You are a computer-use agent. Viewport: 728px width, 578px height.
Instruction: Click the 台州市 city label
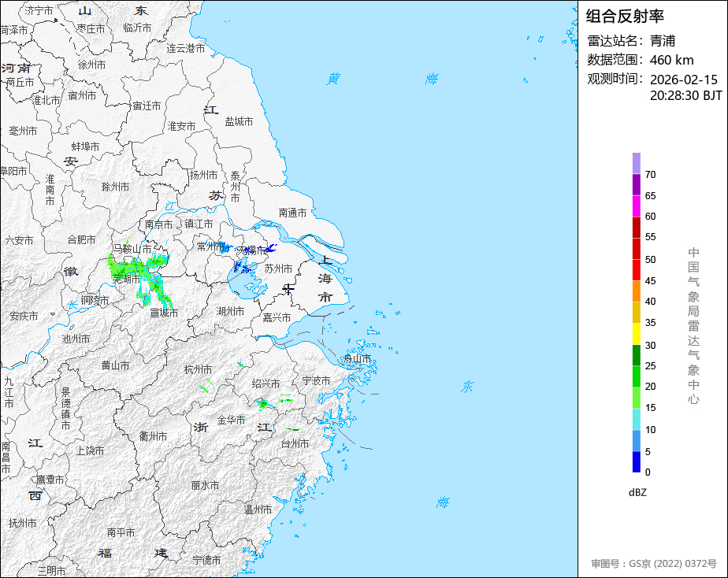(x=295, y=443)
